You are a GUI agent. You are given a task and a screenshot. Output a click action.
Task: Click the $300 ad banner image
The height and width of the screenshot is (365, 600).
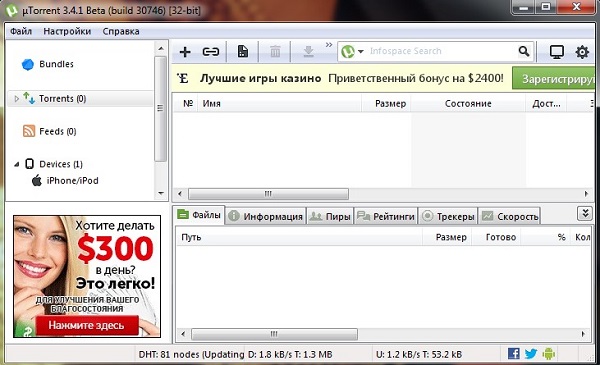tap(87, 276)
